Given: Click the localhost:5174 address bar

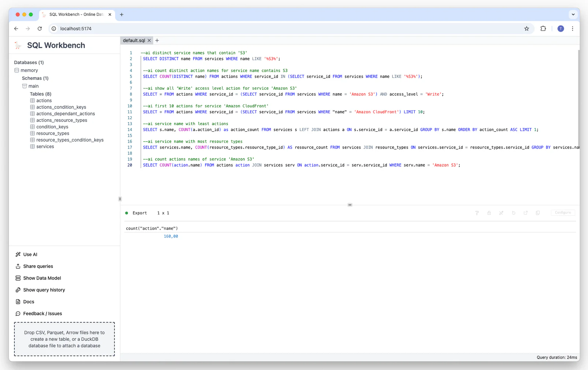Looking at the screenshot, I should (x=290, y=29).
